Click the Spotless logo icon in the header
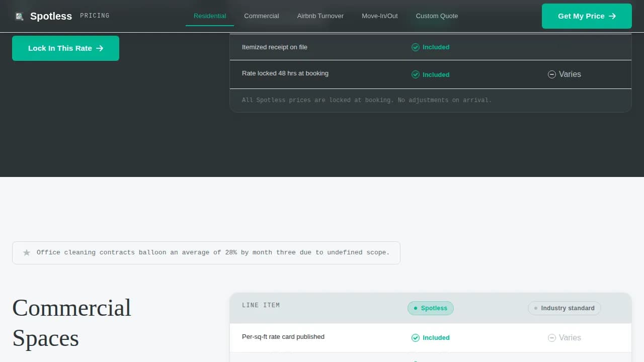Viewport: 644px width, 362px height. pos(19,16)
